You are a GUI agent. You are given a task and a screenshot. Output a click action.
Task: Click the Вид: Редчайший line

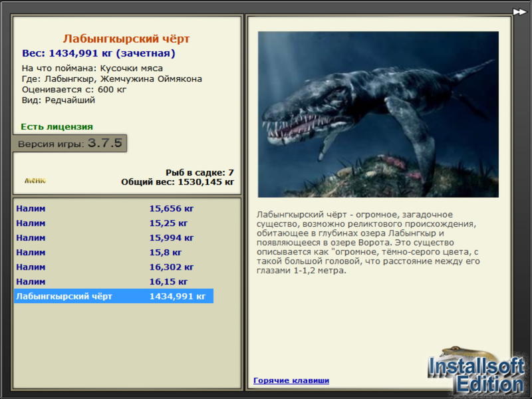[x=59, y=100]
